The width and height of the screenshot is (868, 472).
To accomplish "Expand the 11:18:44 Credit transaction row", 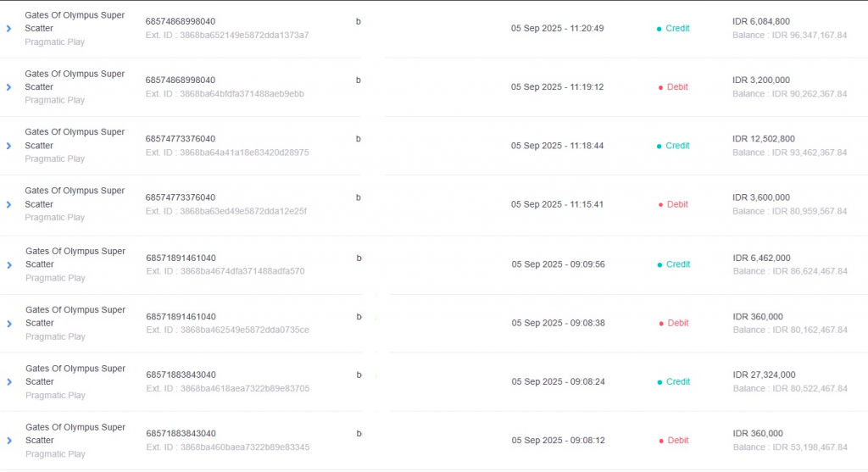I will (x=8, y=146).
